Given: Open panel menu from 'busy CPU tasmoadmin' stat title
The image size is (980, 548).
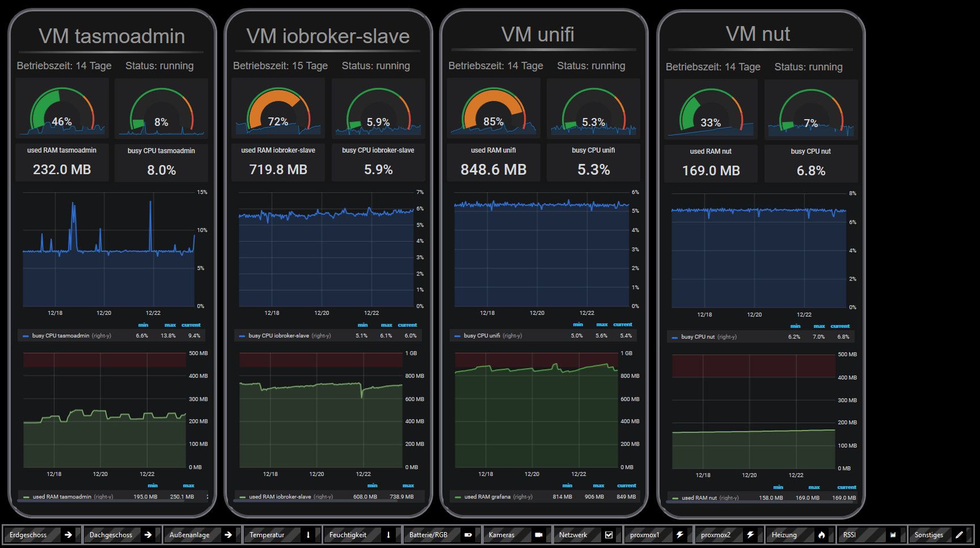Looking at the screenshot, I should point(161,151).
